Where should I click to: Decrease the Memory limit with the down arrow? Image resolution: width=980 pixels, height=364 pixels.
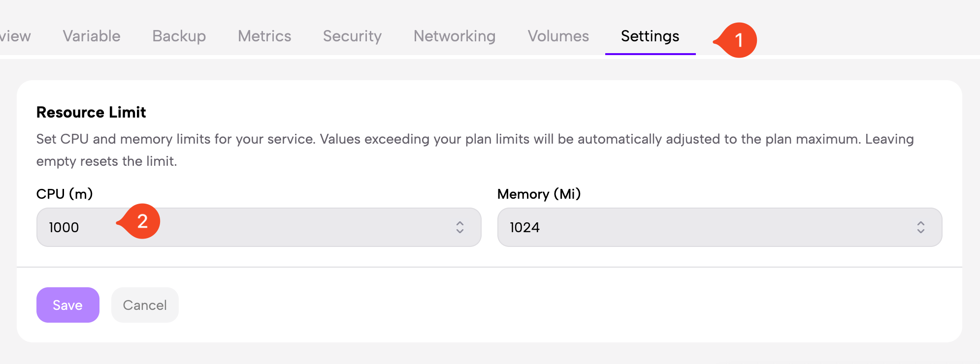[x=921, y=231]
